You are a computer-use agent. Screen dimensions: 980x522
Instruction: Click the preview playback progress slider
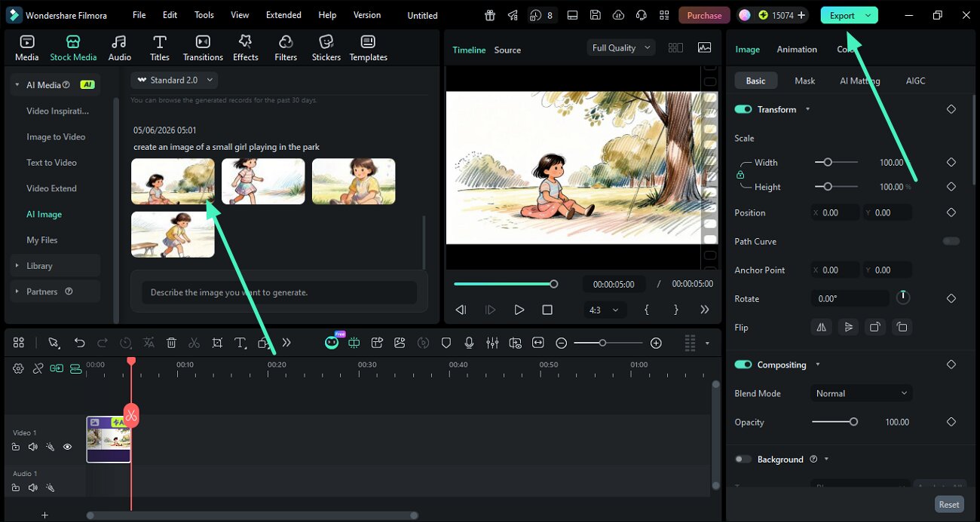click(505, 284)
